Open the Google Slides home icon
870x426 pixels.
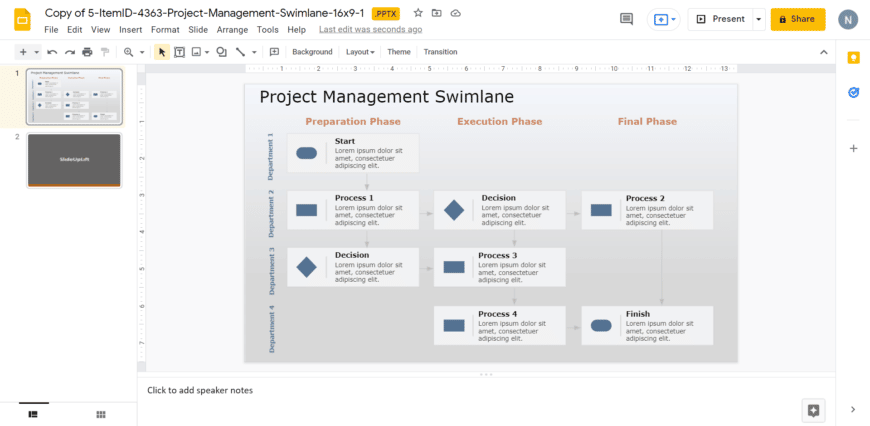click(23, 20)
